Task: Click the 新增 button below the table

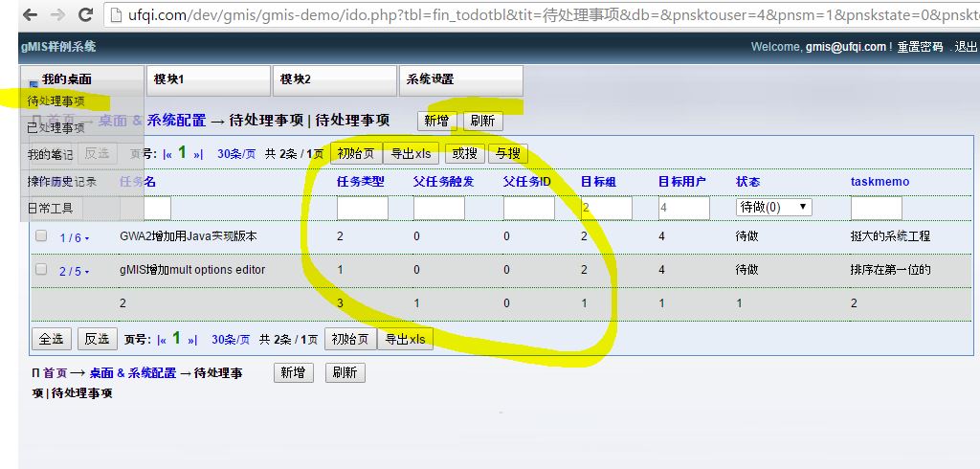Action: coord(293,372)
